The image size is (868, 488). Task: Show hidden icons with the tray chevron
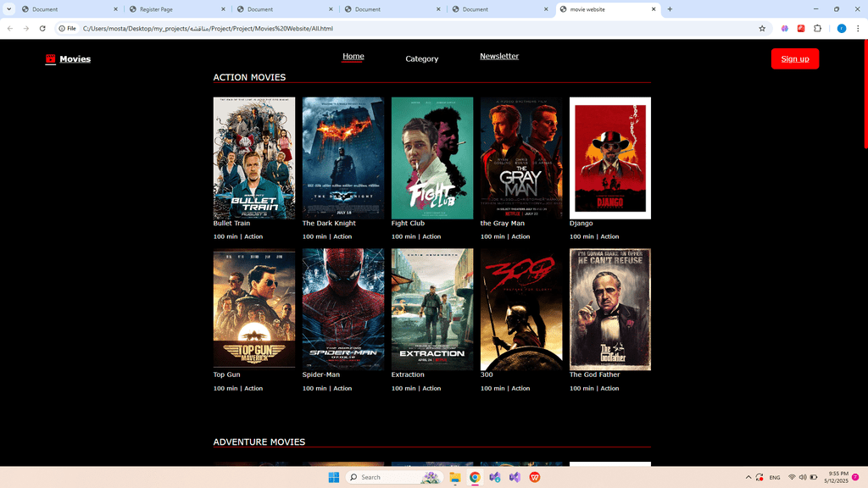(748, 477)
